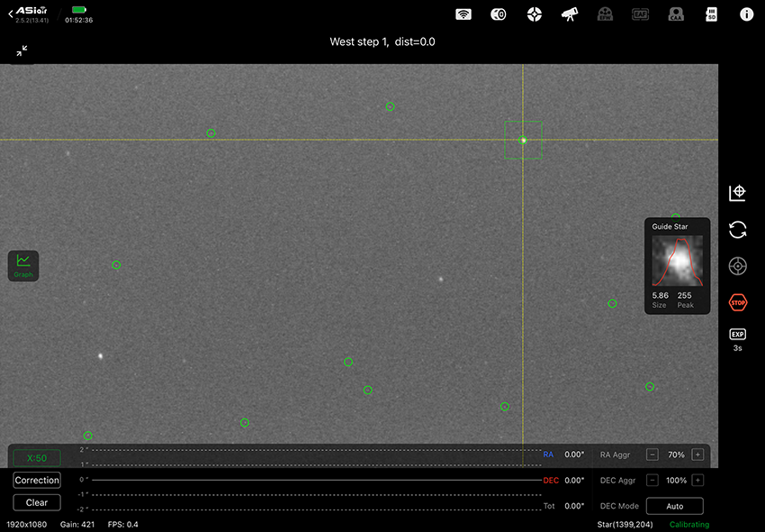The image size is (765, 532).
Task: Click the 01:52:36 time display
Action: 78,21
